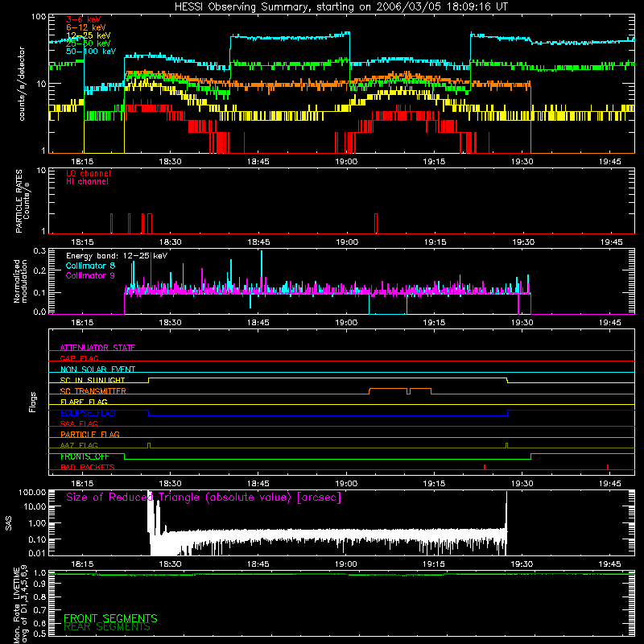The image size is (644, 644).
Task: Click the FRONTS_OFF step-up near 19:31
Action: [x=530, y=456]
